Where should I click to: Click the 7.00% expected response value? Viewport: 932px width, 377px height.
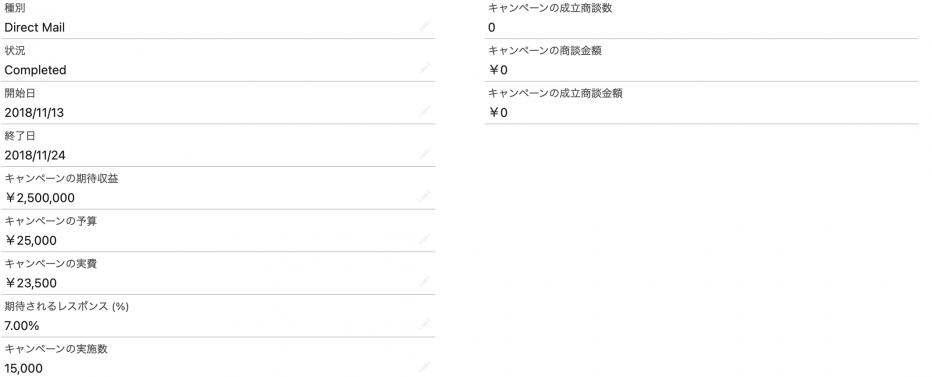[x=21, y=326]
